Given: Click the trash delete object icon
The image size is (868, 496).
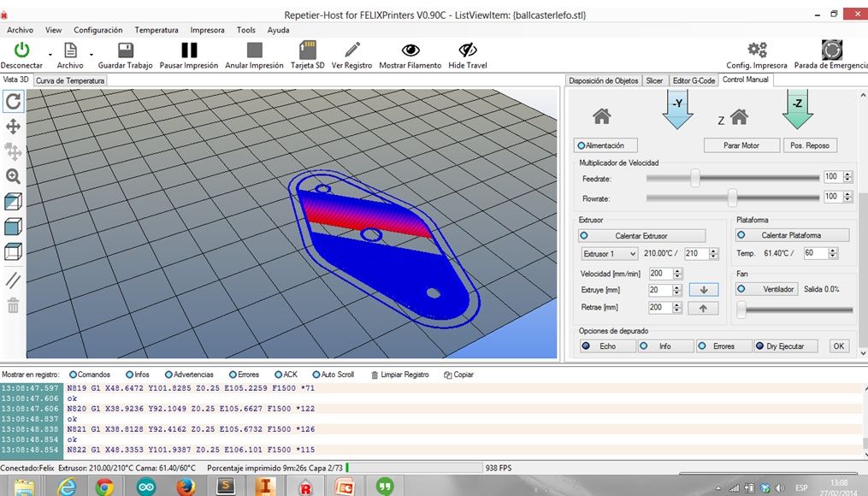Looking at the screenshot, I should pyautogui.click(x=14, y=305).
